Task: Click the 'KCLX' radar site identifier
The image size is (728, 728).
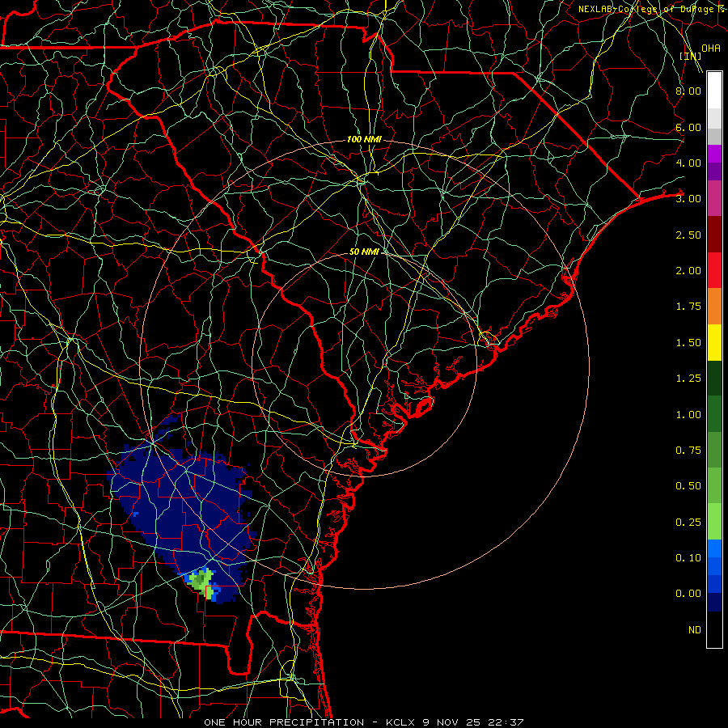Action: pyautogui.click(x=400, y=722)
